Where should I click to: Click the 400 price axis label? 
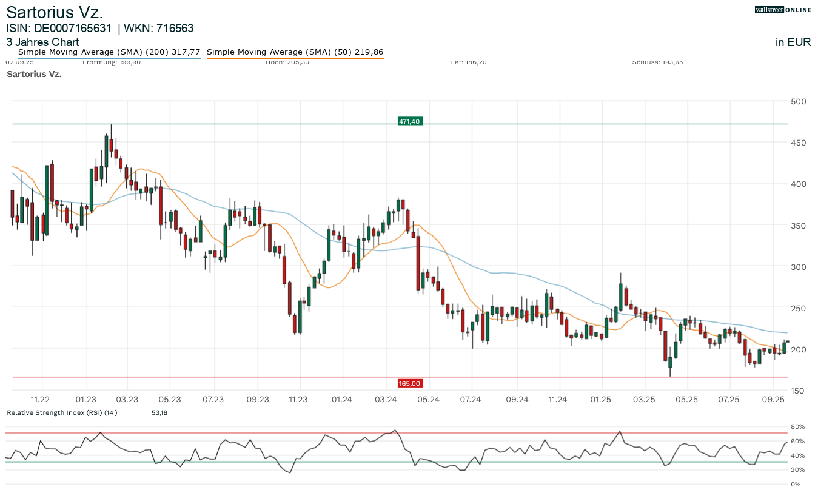click(799, 184)
